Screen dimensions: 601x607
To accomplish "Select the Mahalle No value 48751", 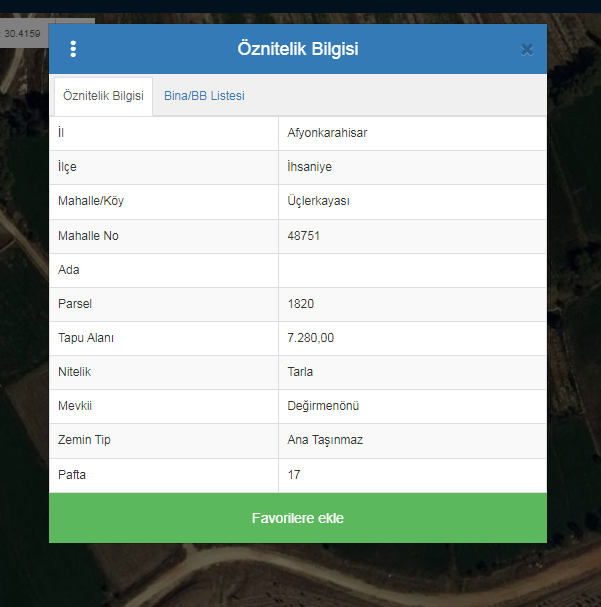I will point(303,236).
